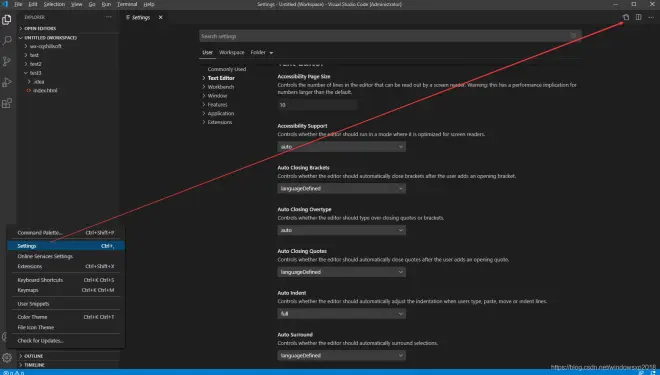Select Commonly Used settings category

(x=226, y=69)
